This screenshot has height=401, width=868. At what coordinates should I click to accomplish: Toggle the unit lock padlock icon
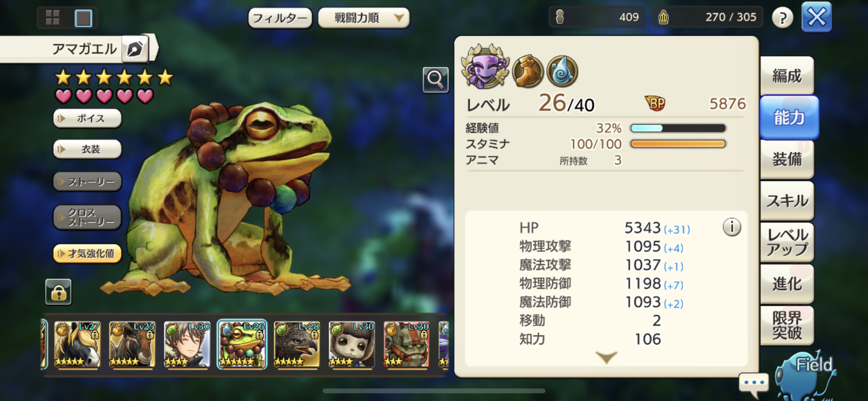click(58, 292)
